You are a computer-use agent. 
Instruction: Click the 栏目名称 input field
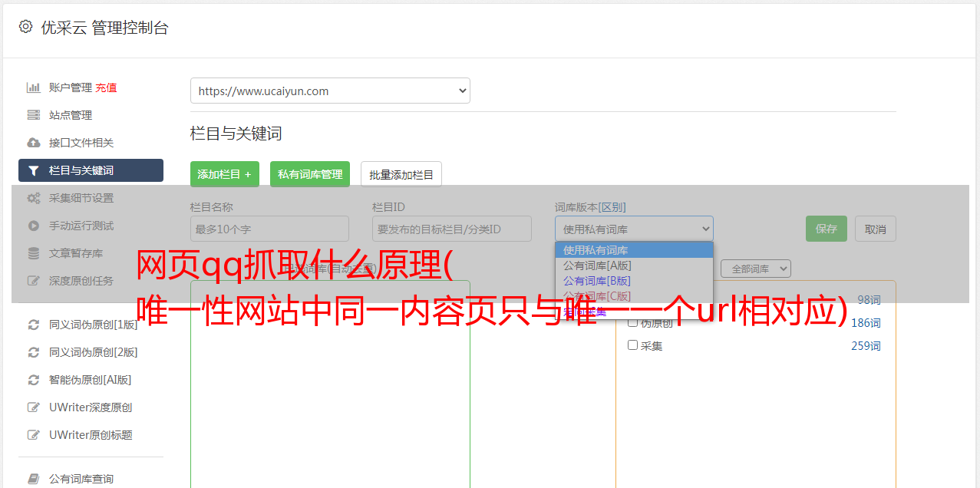click(269, 229)
